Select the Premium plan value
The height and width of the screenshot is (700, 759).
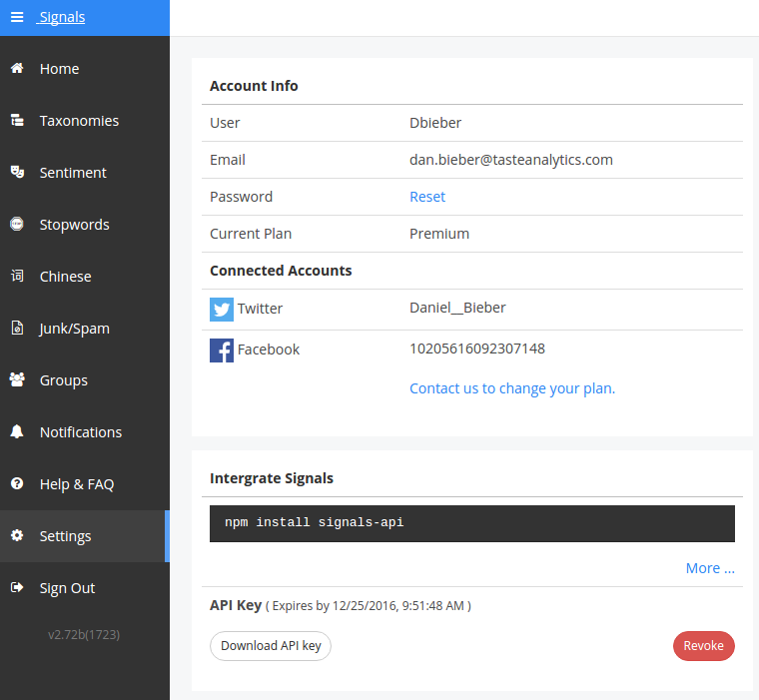pos(439,234)
